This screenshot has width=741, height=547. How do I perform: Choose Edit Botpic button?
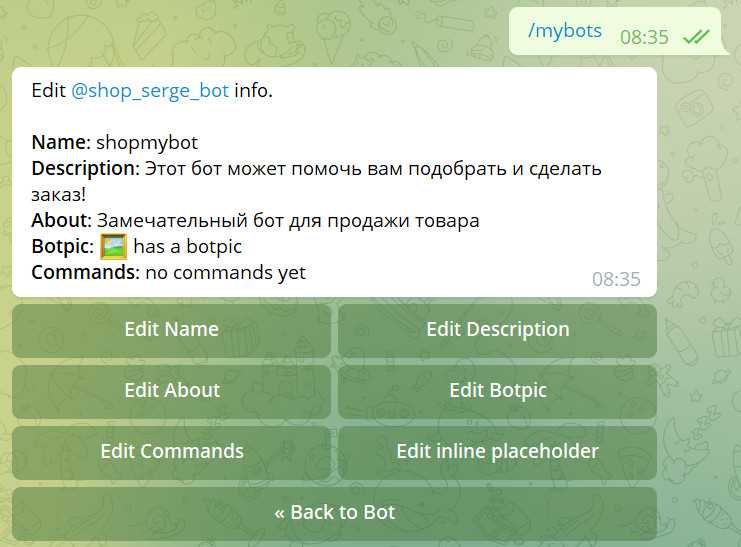498,391
